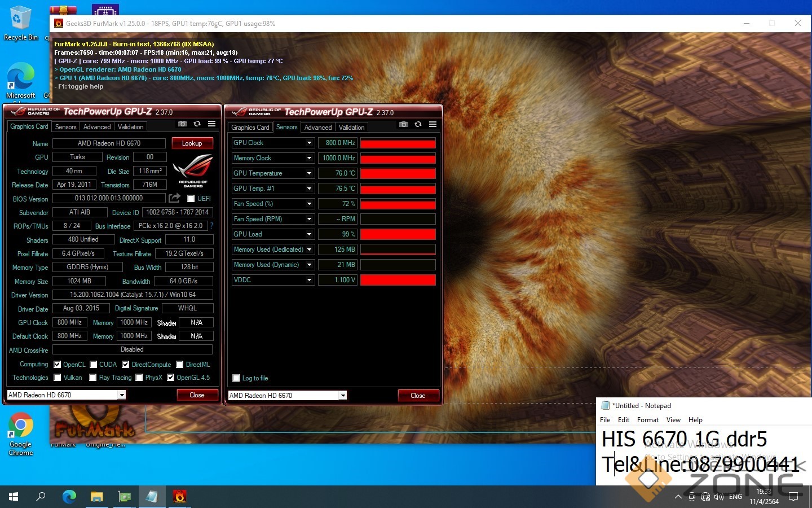Click the GPU Clock red graph bar
Image resolution: width=812 pixels, height=508 pixels.
click(x=398, y=143)
